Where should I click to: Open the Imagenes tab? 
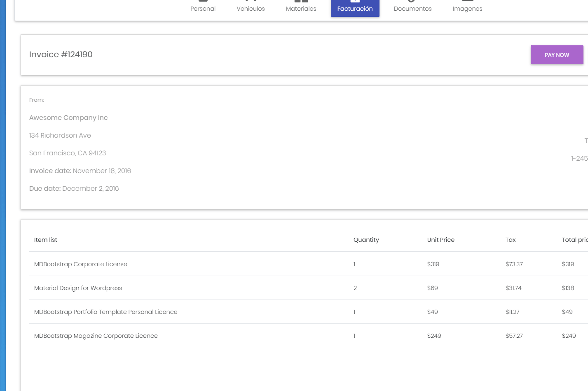467,8
